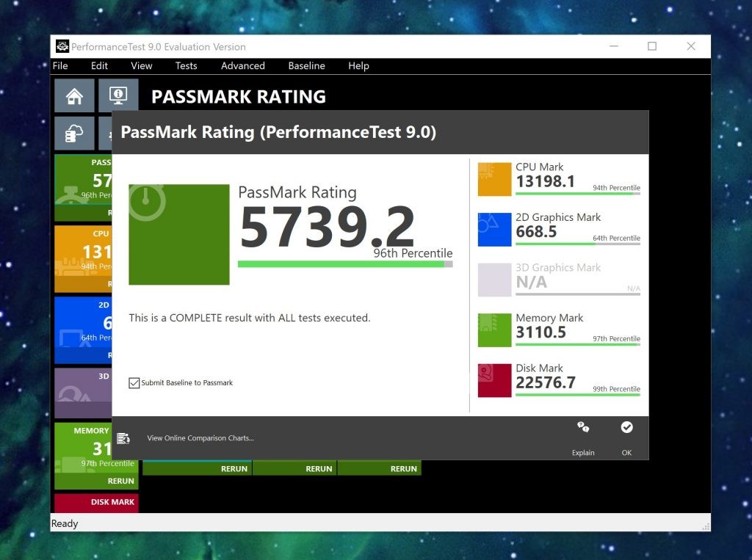752x560 pixels.
Task: Click the first RERUN button below dialog
Action: 234,468
